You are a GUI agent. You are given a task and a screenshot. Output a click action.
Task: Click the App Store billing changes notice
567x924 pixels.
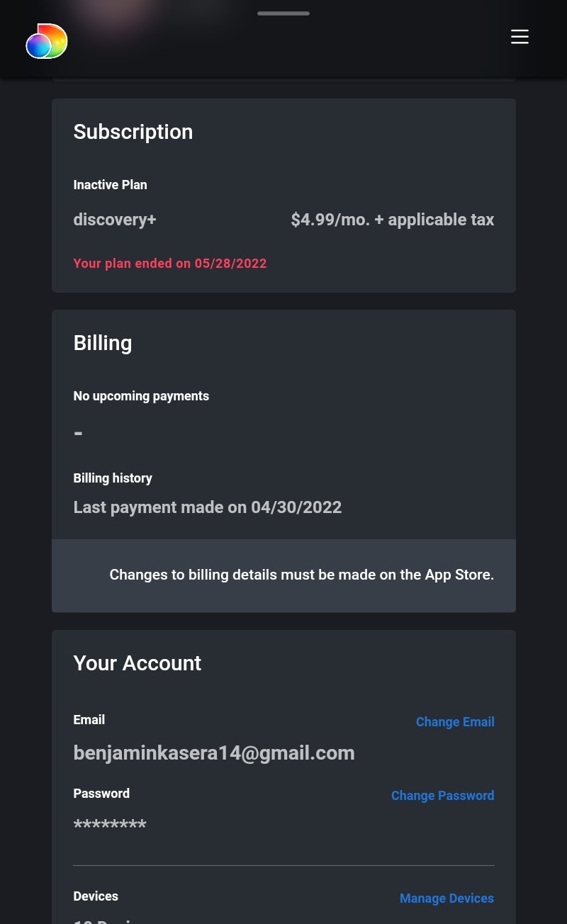(x=301, y=575)
